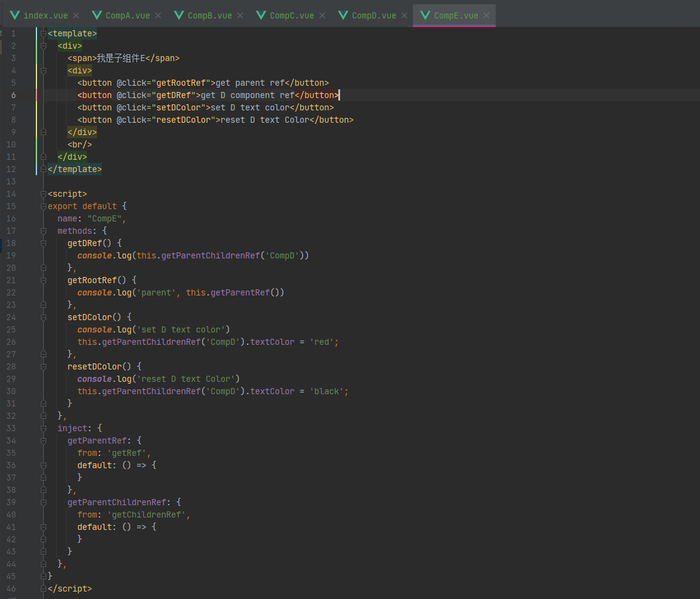Close the CompA.vue tab
This screenshot has height=599, width=700.
click(x=158, y=15)
